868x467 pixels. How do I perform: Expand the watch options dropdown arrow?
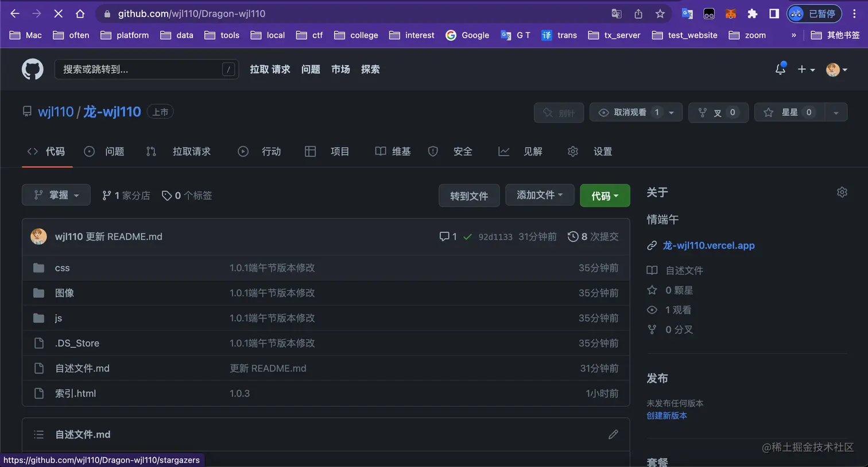coord(672,112)
